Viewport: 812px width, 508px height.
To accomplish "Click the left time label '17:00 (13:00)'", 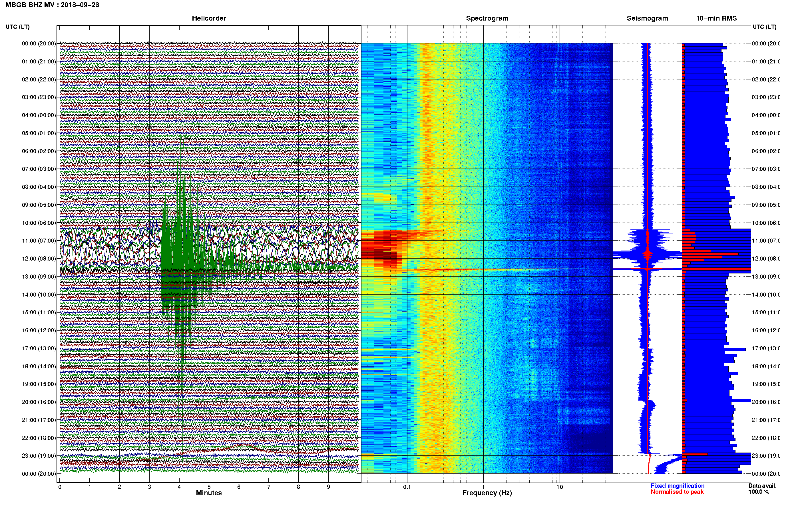I will click(x=39, y=348).
